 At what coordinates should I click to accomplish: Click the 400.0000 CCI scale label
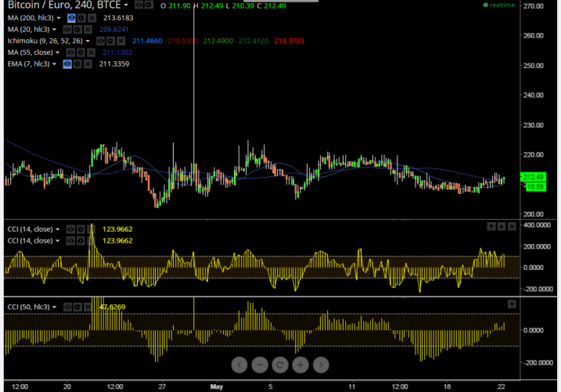click(x=537, y=225)
